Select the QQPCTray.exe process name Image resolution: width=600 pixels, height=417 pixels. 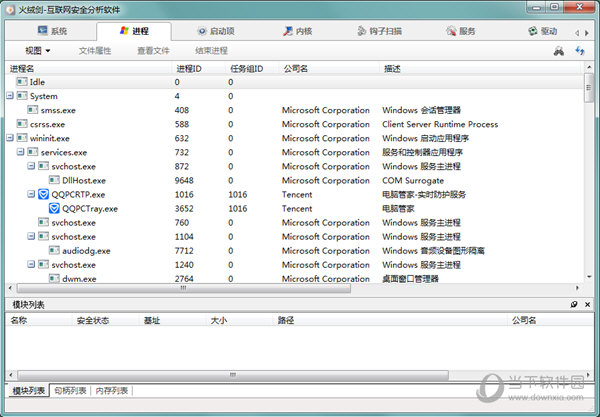pos(90,209)
